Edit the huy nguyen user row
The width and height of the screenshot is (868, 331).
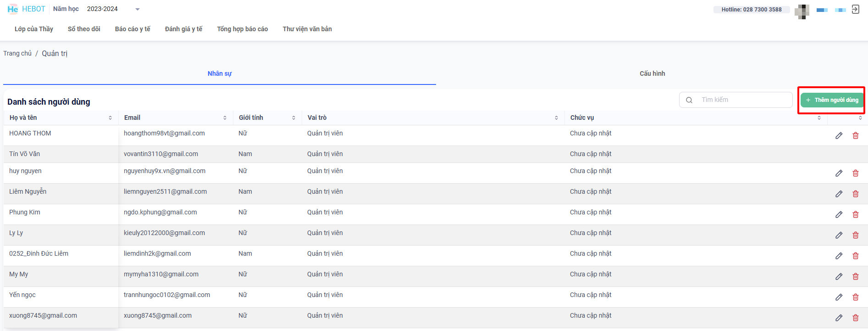pos(839,173)
